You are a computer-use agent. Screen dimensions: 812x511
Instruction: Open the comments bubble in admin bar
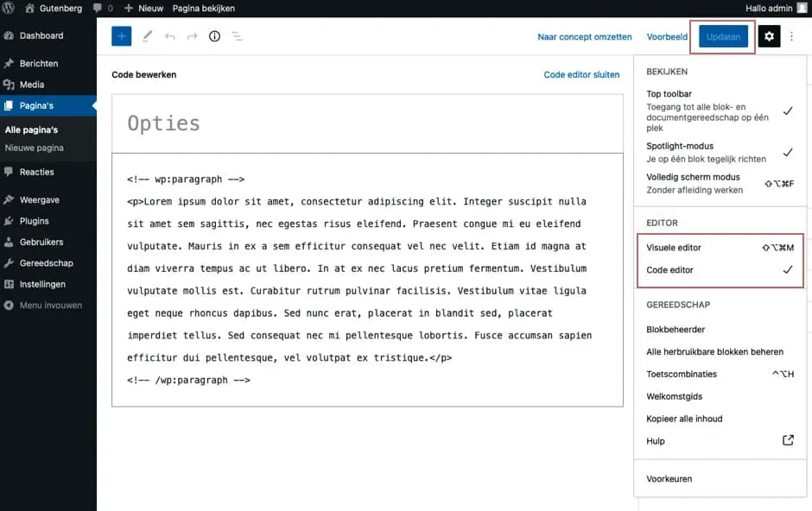(103, 9)
